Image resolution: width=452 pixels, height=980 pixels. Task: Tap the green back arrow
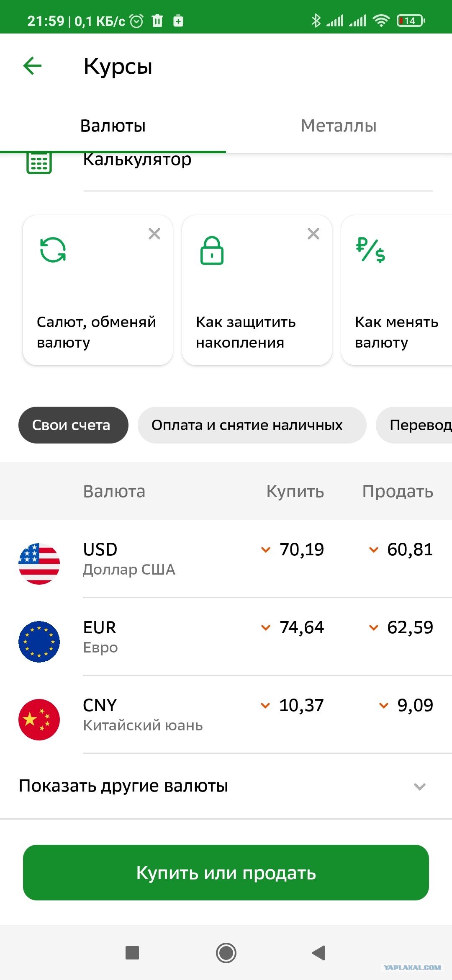(32, 66)
